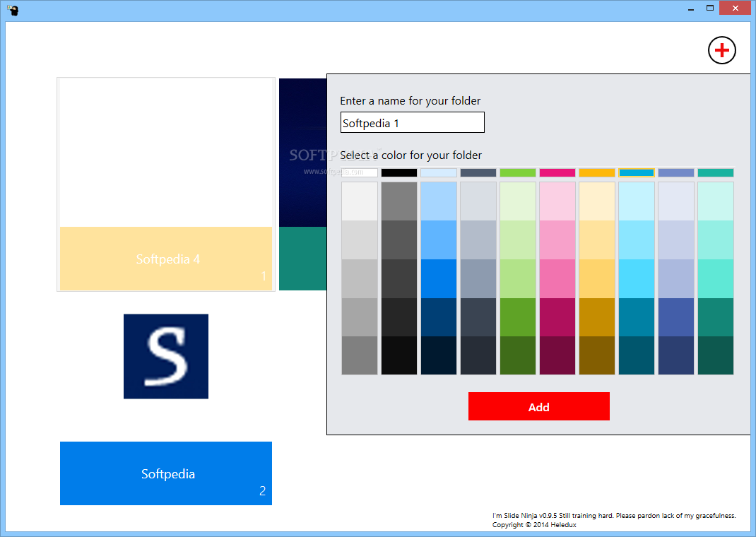
Task: Pick the darkest gray shade in white column
Action: click(x=360, y=355)
